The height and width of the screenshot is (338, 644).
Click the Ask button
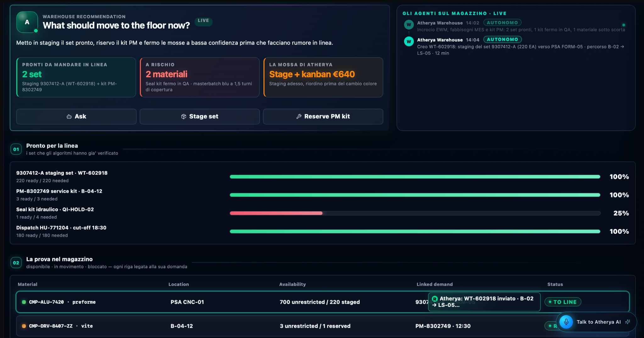point(76,117)
